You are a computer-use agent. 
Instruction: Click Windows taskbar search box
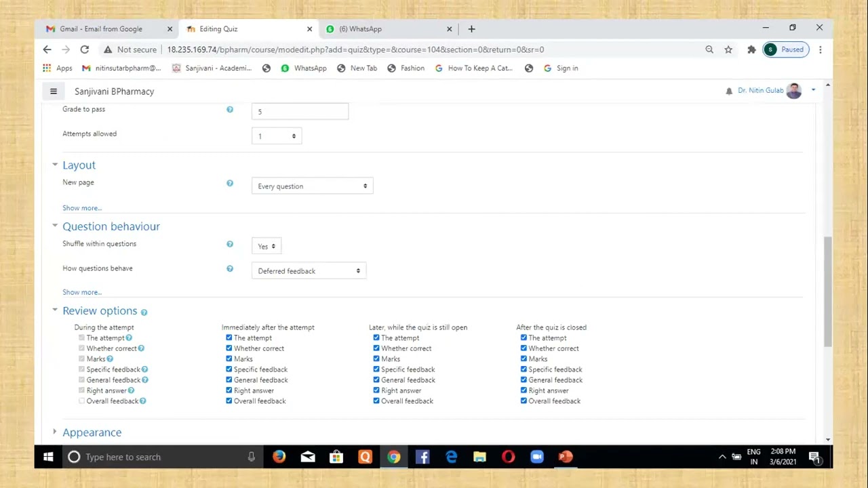[161, 457]
